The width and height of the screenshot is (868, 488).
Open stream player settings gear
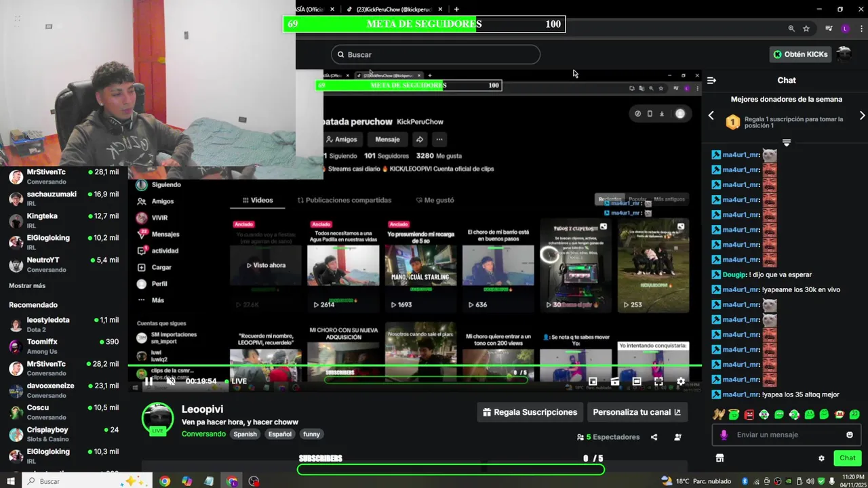tap(681, 382)
